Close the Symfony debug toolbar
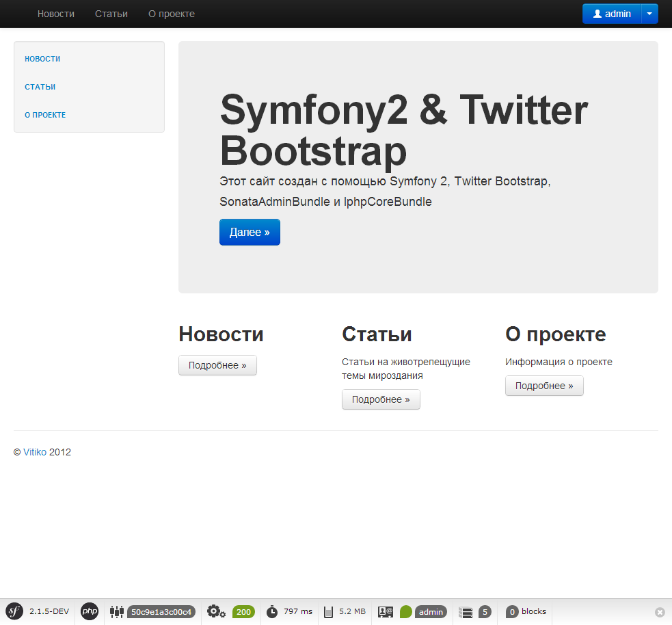The width and height of the screenshot is (672, 625). [660, 612]
